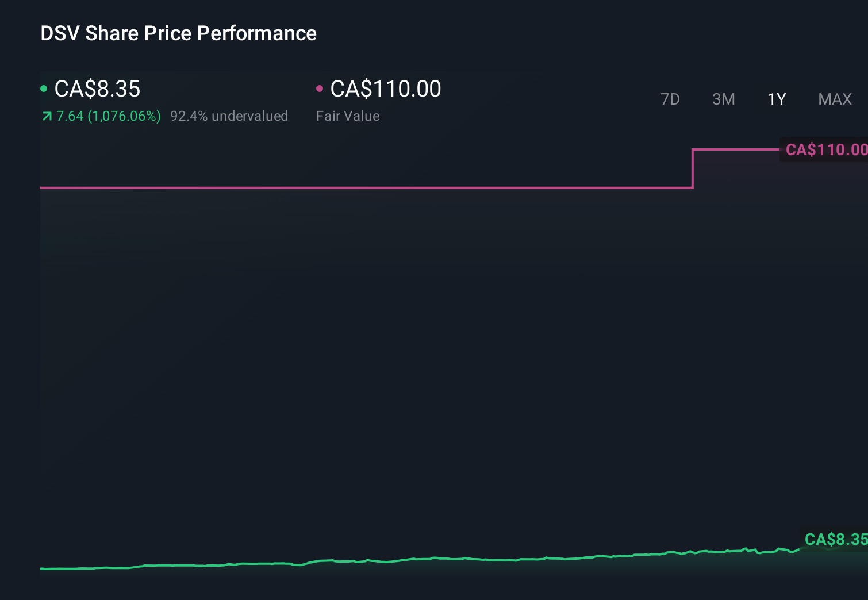This screenshot has width=868, height=600.
Task: Click the CA$110.00 pink price tag on chart
Action: [x=826, y=149]
